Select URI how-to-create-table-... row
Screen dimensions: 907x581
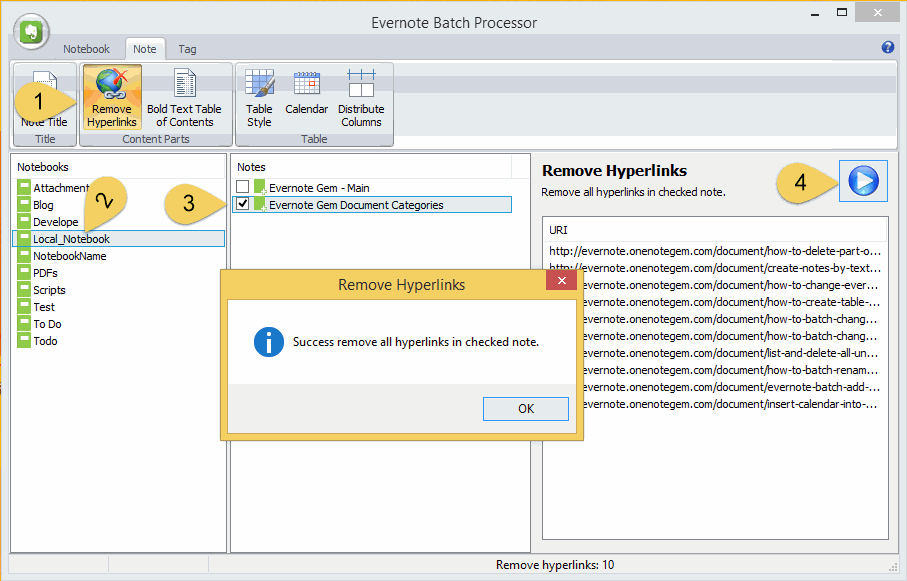[732, 302]
